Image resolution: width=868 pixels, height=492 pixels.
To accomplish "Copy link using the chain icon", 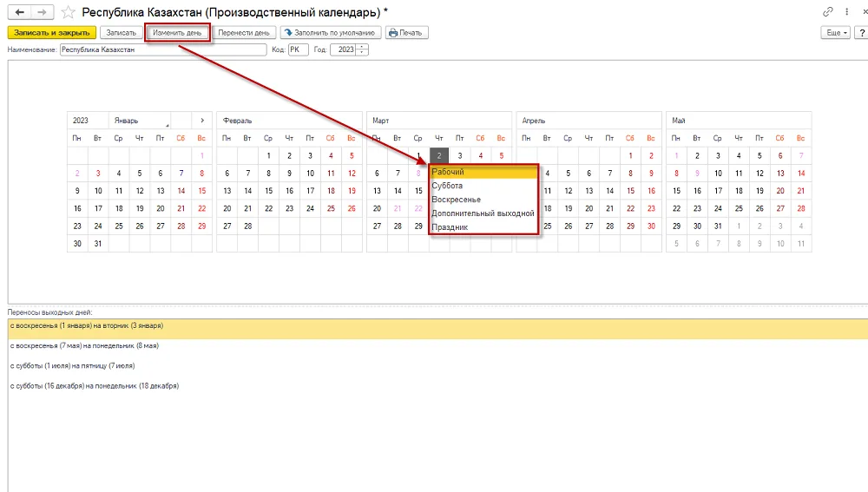I will [827, 11].
